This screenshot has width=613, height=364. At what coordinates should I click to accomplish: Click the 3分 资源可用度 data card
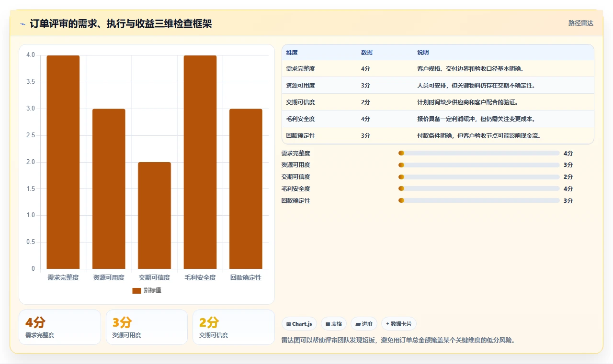click(147, 327)
